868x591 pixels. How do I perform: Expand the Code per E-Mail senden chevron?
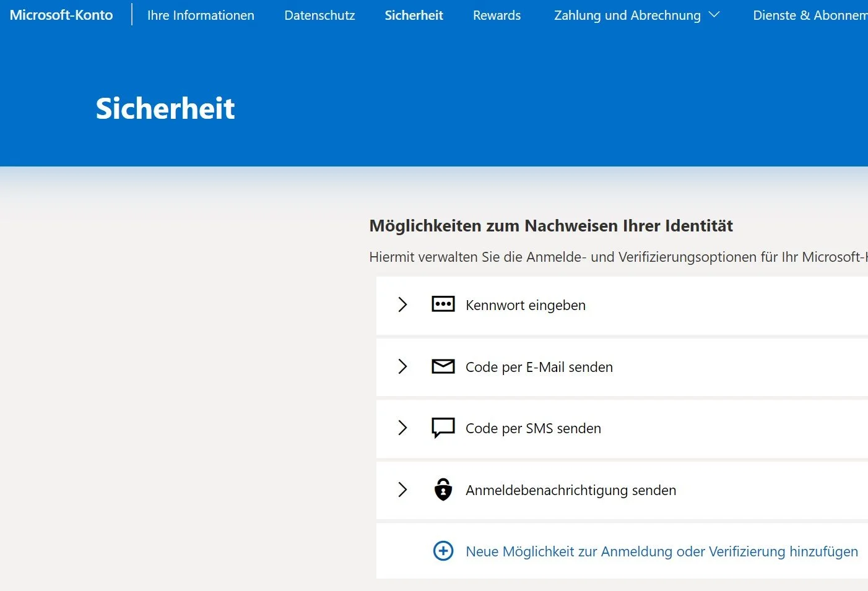point(402,366)
